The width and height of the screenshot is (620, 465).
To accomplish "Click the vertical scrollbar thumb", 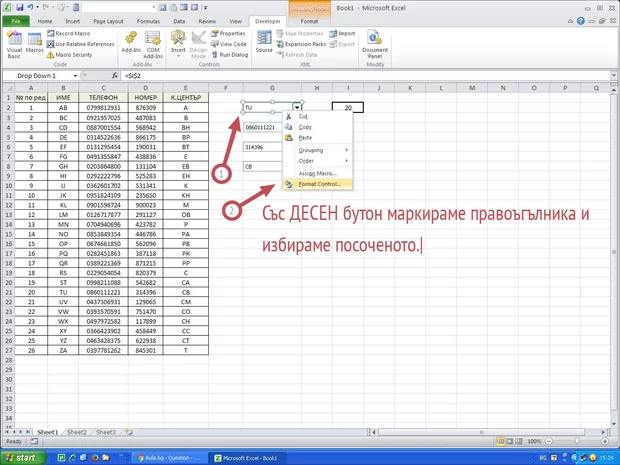I will click(x=614, y=252).
